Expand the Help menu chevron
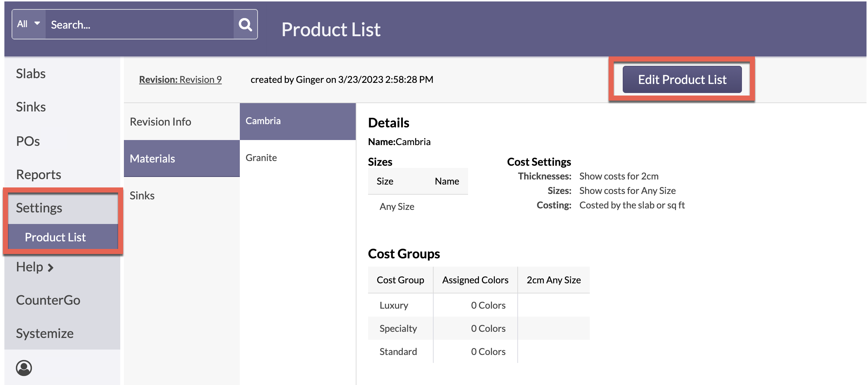The image size is (868, 385). click(x=51, y=268)
